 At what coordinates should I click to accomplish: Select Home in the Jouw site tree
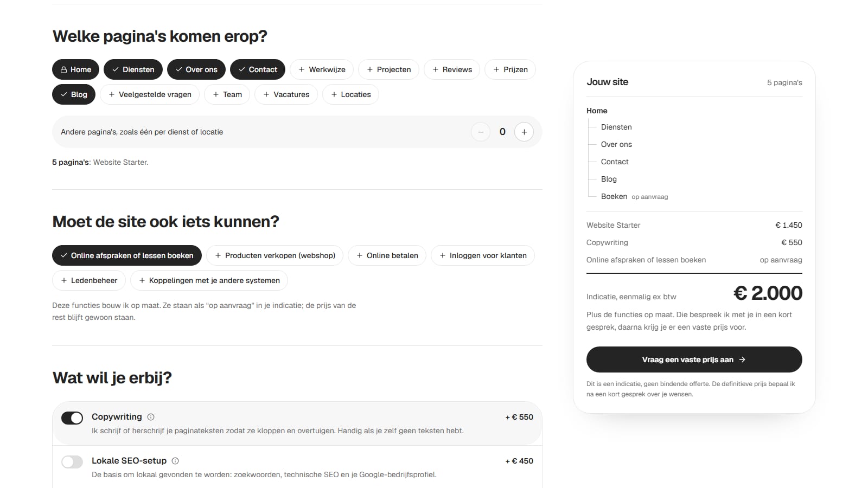597,111
